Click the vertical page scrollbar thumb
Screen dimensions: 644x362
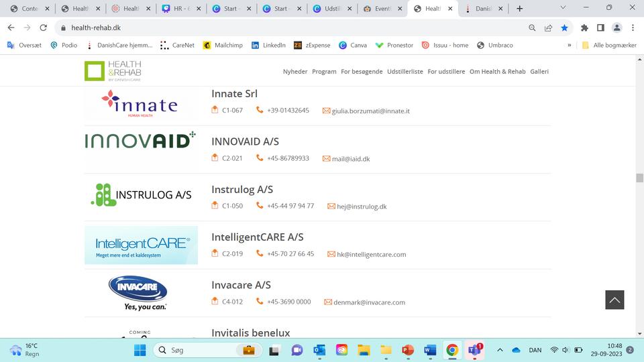pyautogui.click(x=639, y=178)
